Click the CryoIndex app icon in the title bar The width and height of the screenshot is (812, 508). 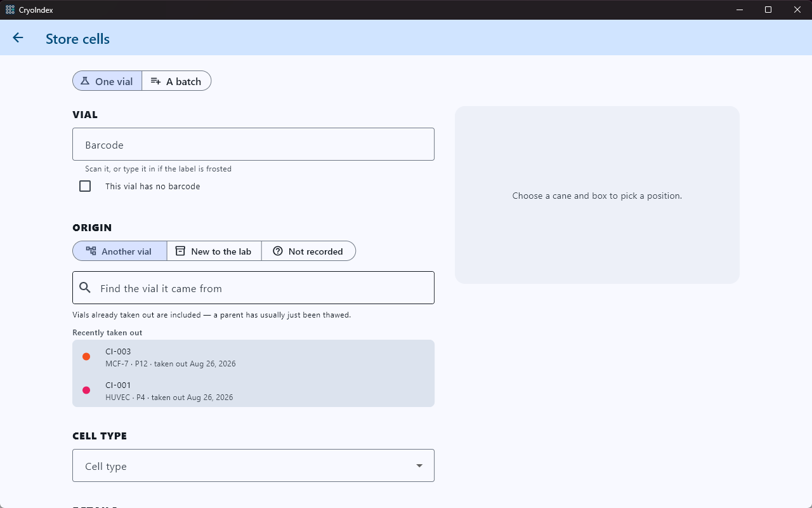pos(10,10)
